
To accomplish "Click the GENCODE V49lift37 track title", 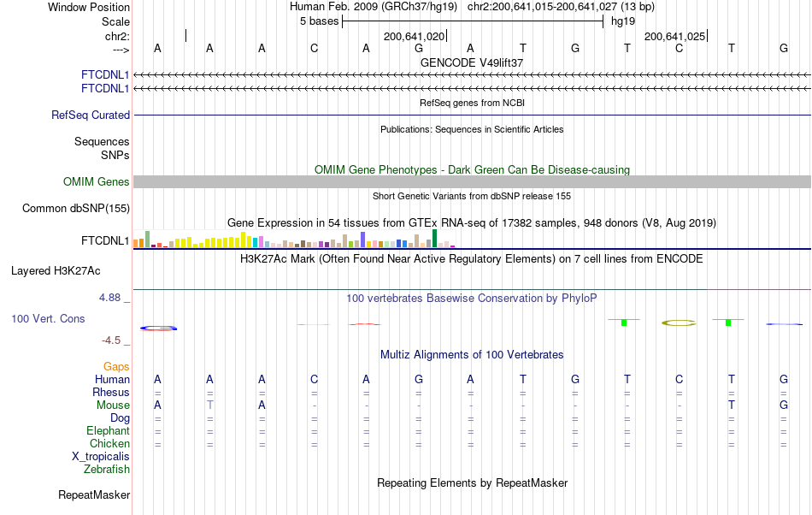I will (x=472, y=62).
